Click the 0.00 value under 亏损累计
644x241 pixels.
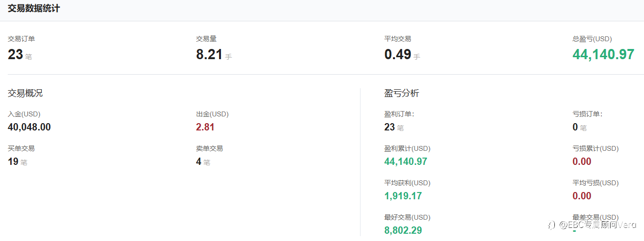(582, 161)
